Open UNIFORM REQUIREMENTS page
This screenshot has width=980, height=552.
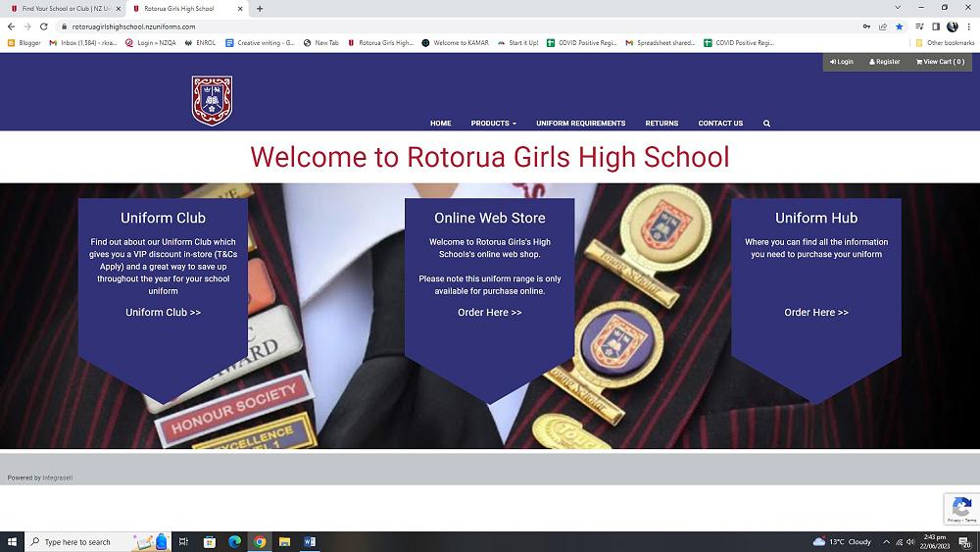(580, 124)
